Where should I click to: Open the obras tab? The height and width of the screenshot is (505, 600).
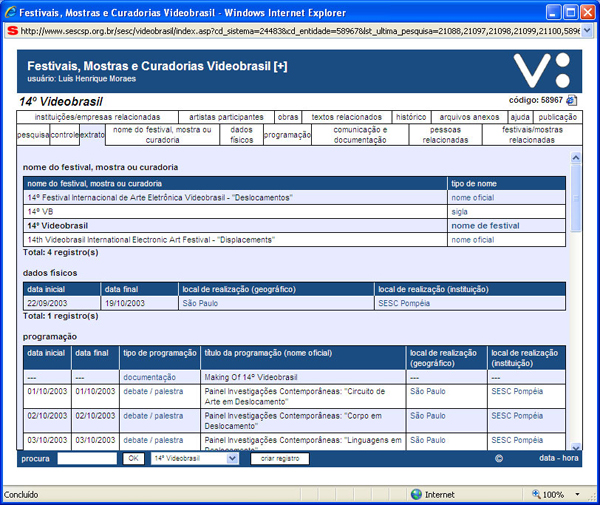288,117
